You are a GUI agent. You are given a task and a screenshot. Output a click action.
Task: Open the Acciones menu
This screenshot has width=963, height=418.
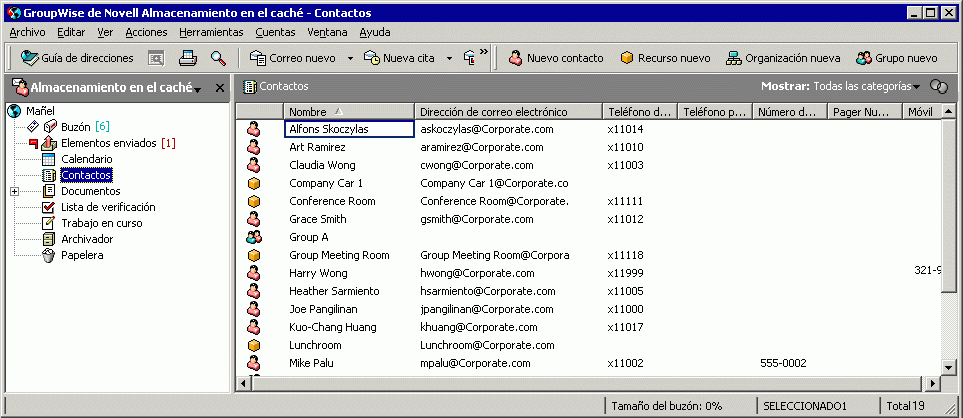(146, 33)
